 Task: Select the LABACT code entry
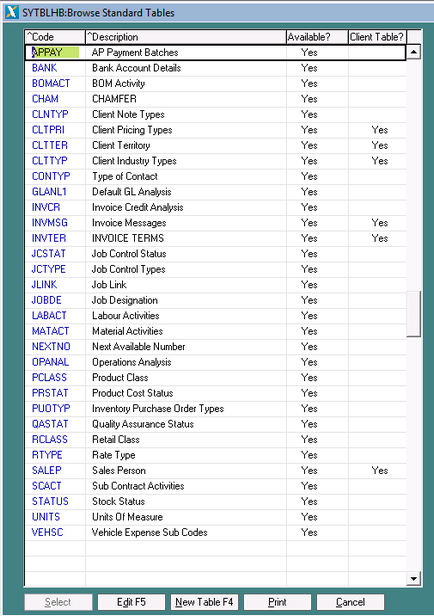point(49,315)
